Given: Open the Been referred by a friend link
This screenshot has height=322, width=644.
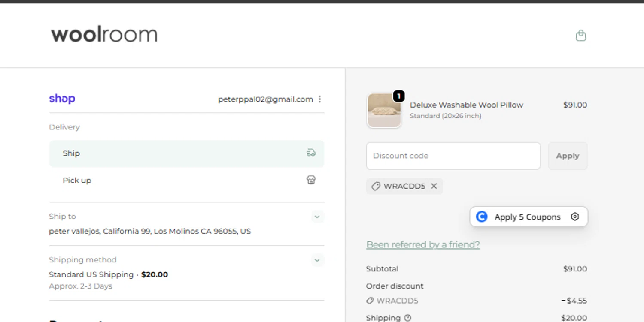Looking at the screenshot, I should 423,244.
